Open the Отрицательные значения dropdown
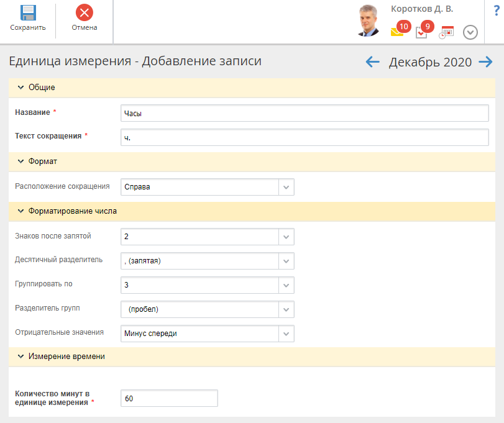504x423 pixels. click(286, 334)
